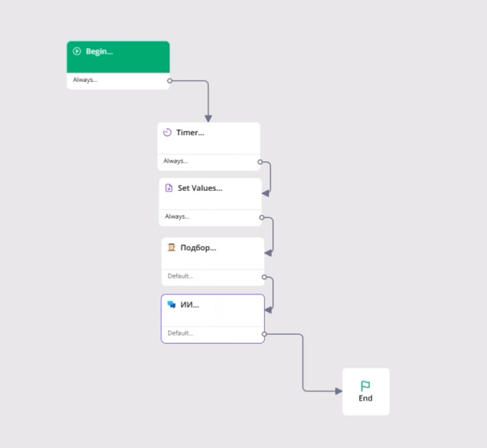The height and width of the screenshot is (448, 487).
Task: Click the green flag icon on the End node
Action: (366, 384)
